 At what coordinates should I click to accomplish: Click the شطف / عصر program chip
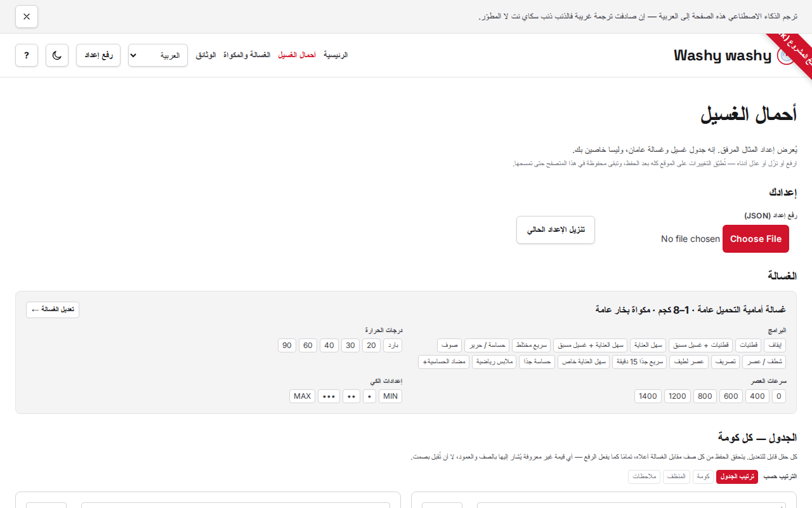[764, 362]
